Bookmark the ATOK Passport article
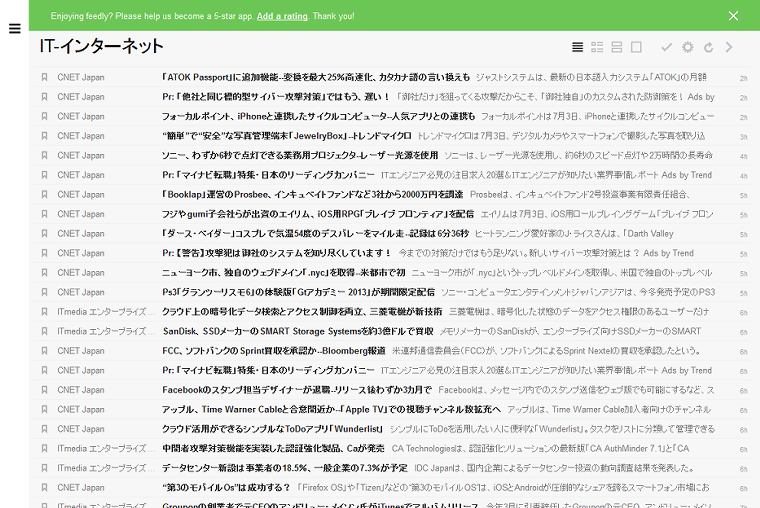The image size is (760, 508). pos(44,77)
